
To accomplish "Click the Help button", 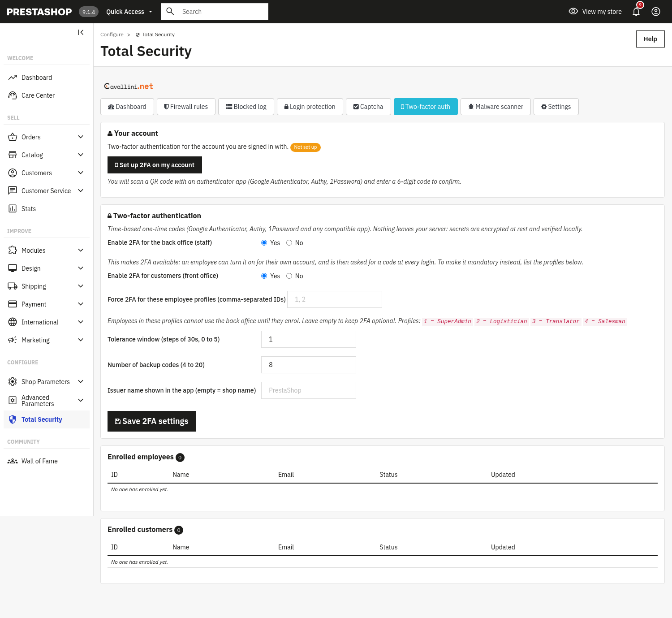I will point(650,39).
